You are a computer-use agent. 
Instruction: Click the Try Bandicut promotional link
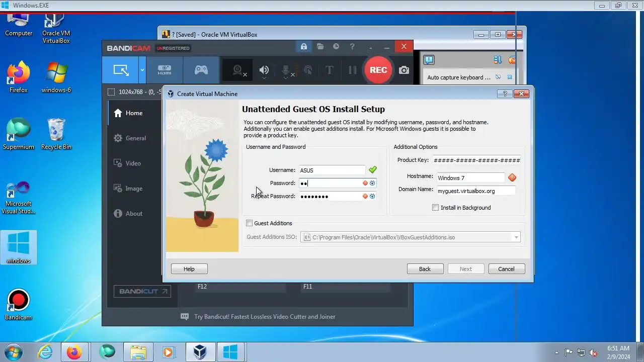(x=265, y=317)
